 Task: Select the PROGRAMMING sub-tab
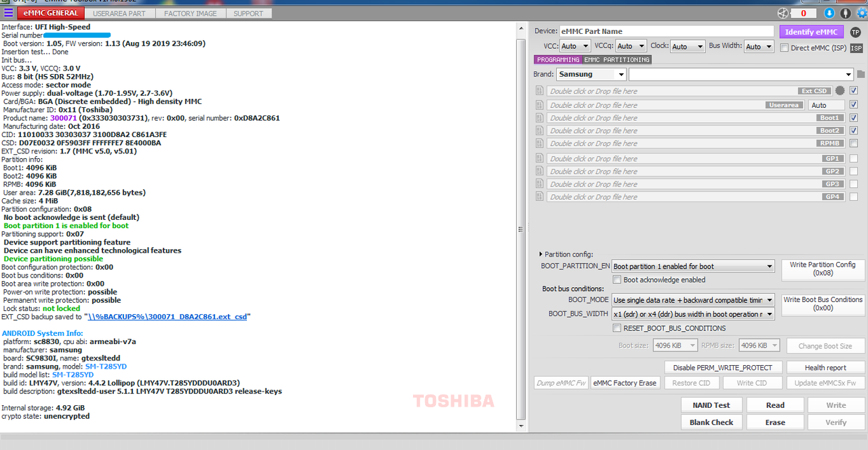[x=558, y=60]
